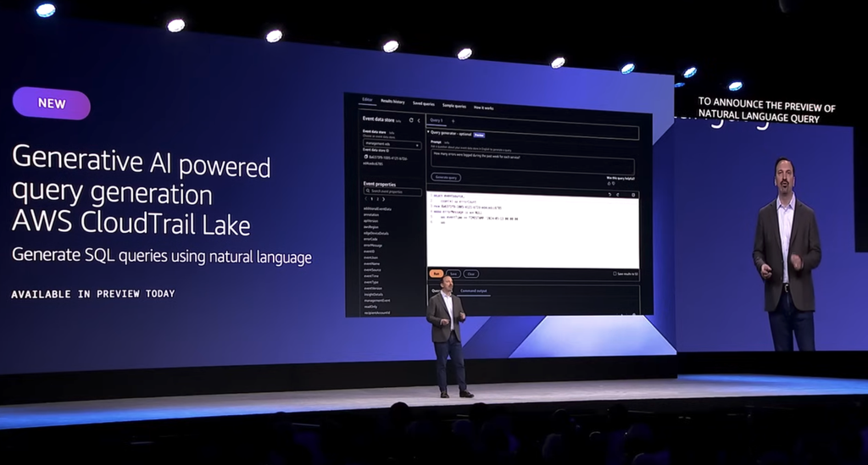868x465 pixels.
Task: Click the eventVersion property
Action: pyautogui.click(x=373, y=288)
